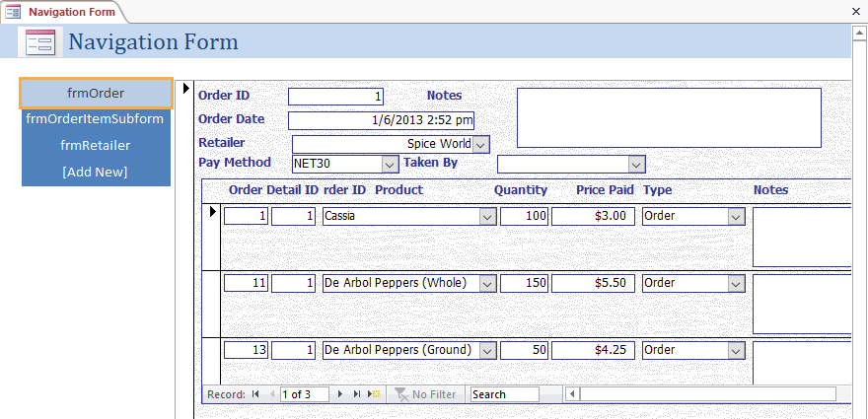The height and width of the screenshot is (419, 868).
Task: Click the [Add New] navigation tab
Action: coord(96,173)
